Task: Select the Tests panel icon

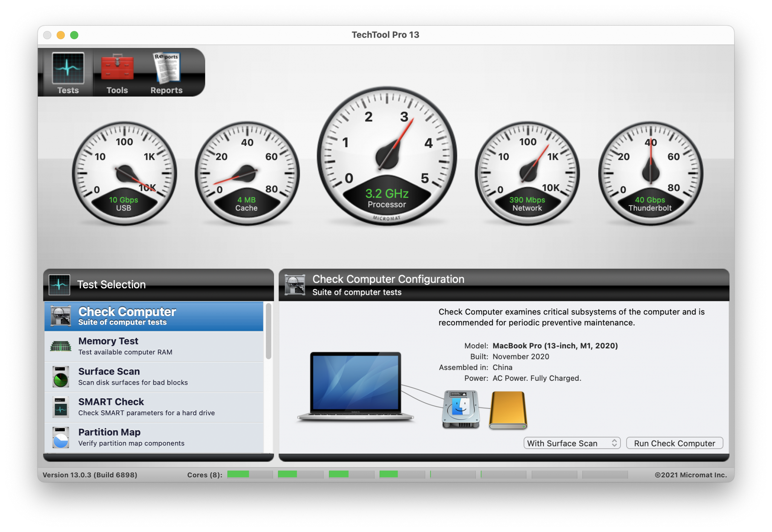Action: tap(68, 68)
